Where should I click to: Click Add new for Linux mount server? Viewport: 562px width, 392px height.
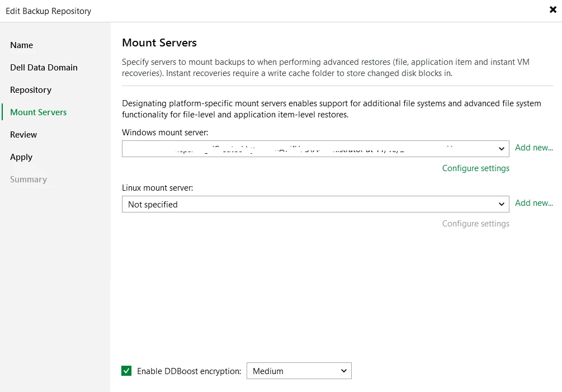coord(533,203)
